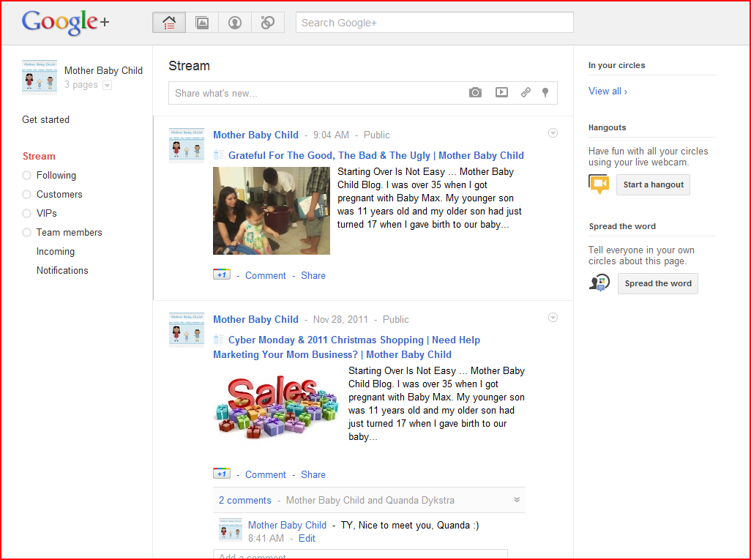The height and width of the screenshot is (560, 751).
Task: Click avatar beside the Nov 28, 2011 post
Action: coord(187,329)
